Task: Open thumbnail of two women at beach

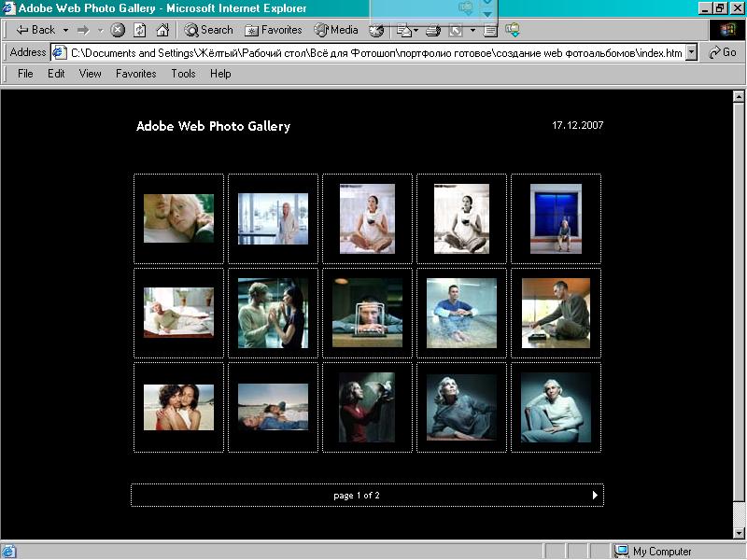Action: click(x=178, y=407)
